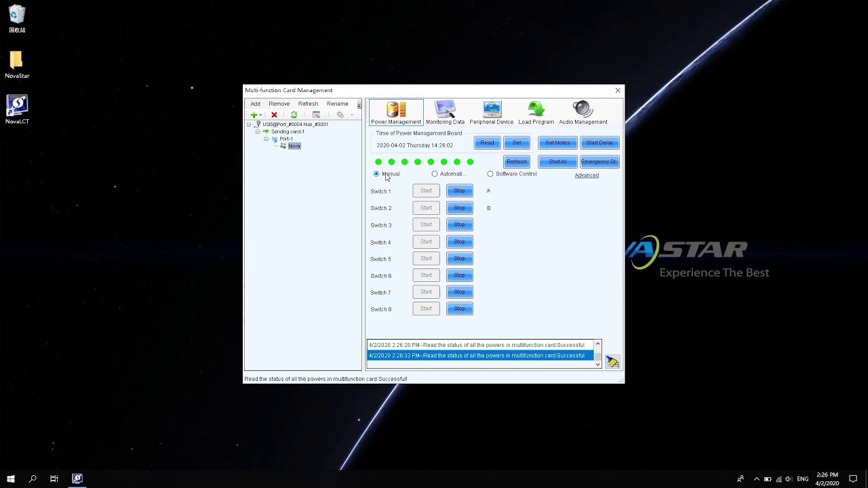Switch to the Load Program tab

click(536, 113)
